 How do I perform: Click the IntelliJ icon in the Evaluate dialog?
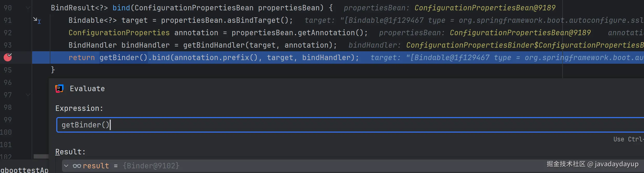click(59, 89)
